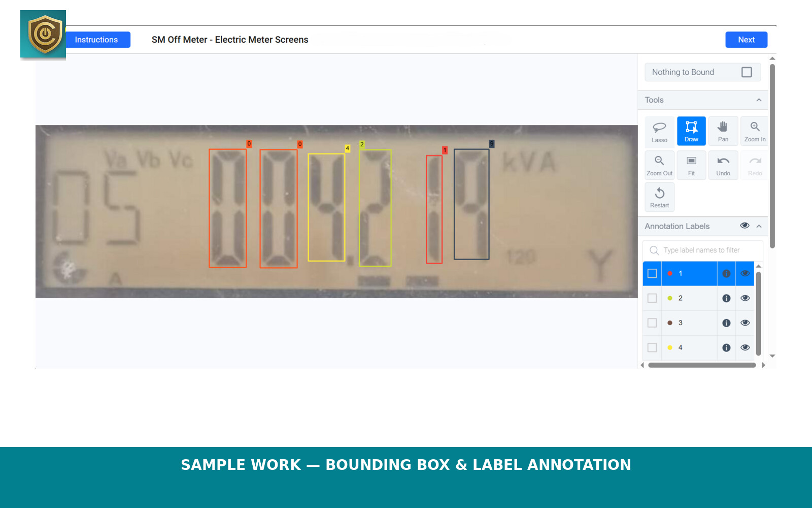Open info for label 1
The image size is (812, 508).
(x=726, y=273)
